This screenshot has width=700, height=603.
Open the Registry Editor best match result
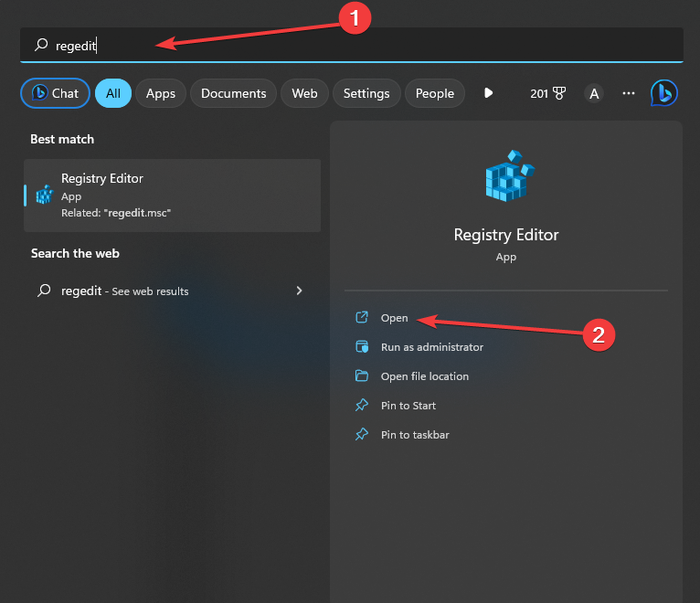[173, 196]
